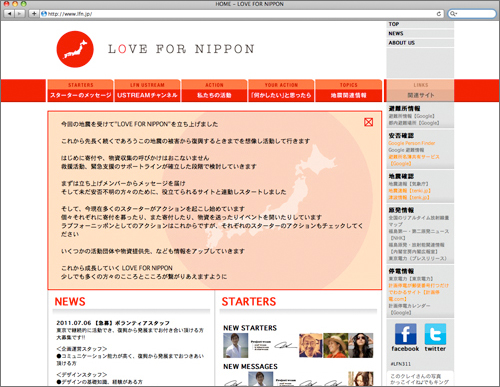Screen dimensions: 500x387
Task: Click the reload icon in address bar
Action: (439, 14)
